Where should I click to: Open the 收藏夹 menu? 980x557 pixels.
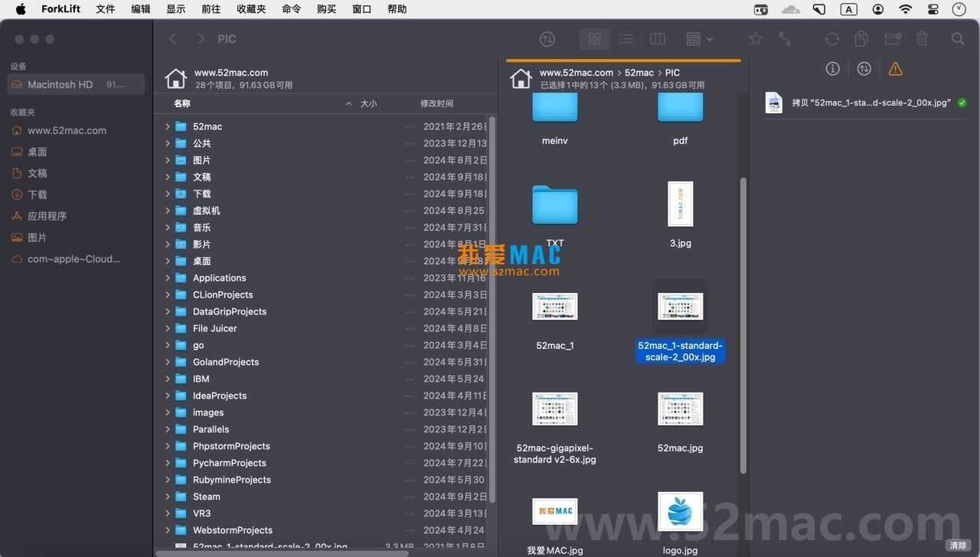coord(251,9)
